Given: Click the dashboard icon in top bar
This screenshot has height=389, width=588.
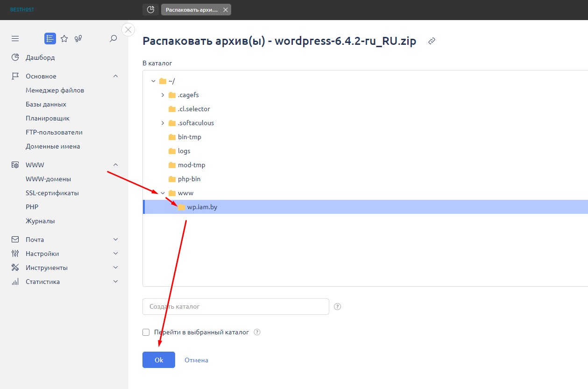Looking at the screenshot, I should pyautogui.click(x=150, y=10).
